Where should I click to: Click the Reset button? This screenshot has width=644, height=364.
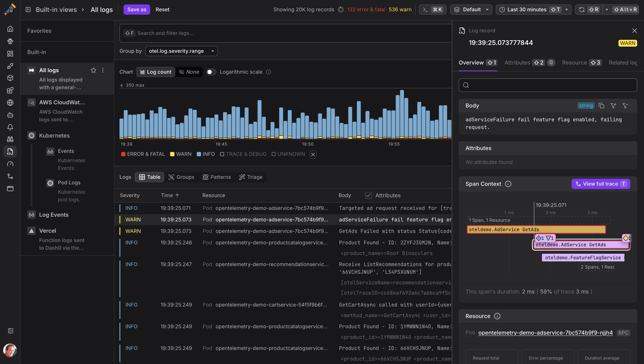tap(162, 10)
